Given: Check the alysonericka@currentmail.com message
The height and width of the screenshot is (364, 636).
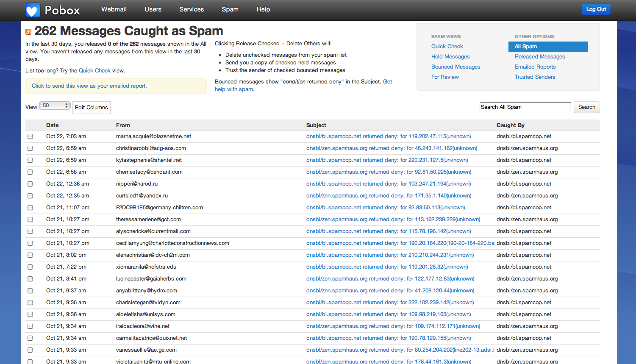Looking at the screenshot, I should coord(30,231).
